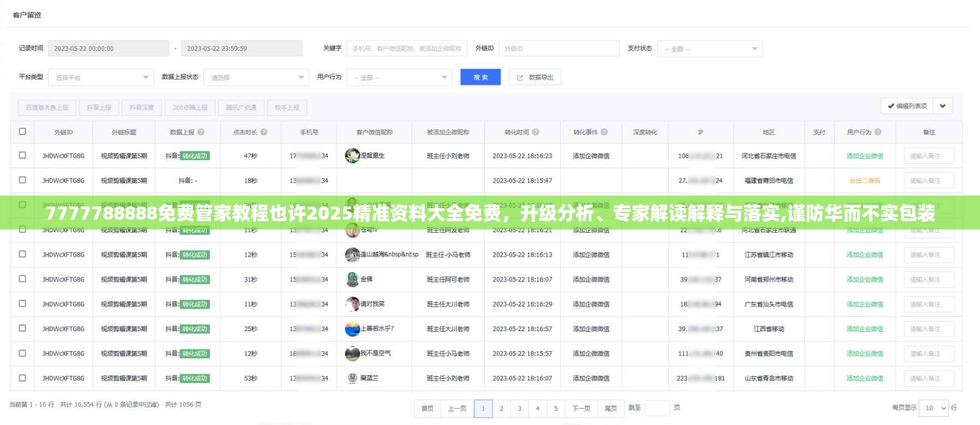Open the 数据上报状态 dropdown
Screen dimensions: 980x425
[256, 78]
